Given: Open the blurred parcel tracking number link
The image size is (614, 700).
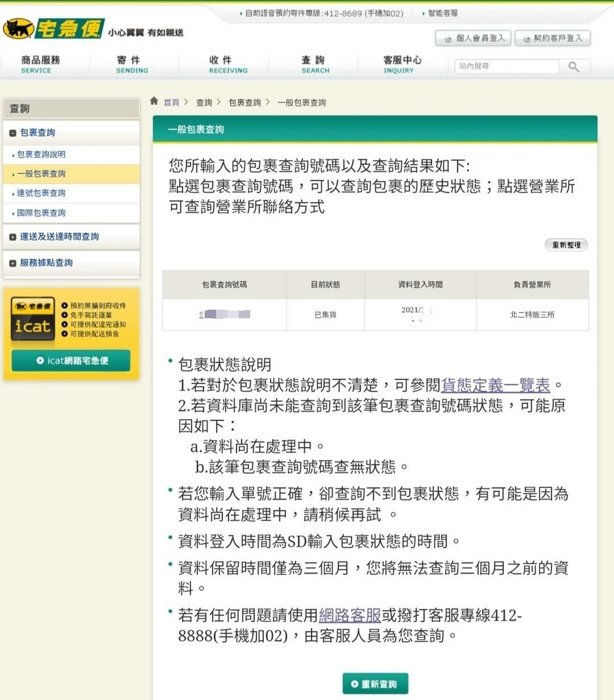Looking at the screenshot, I should tap(225, 314).
